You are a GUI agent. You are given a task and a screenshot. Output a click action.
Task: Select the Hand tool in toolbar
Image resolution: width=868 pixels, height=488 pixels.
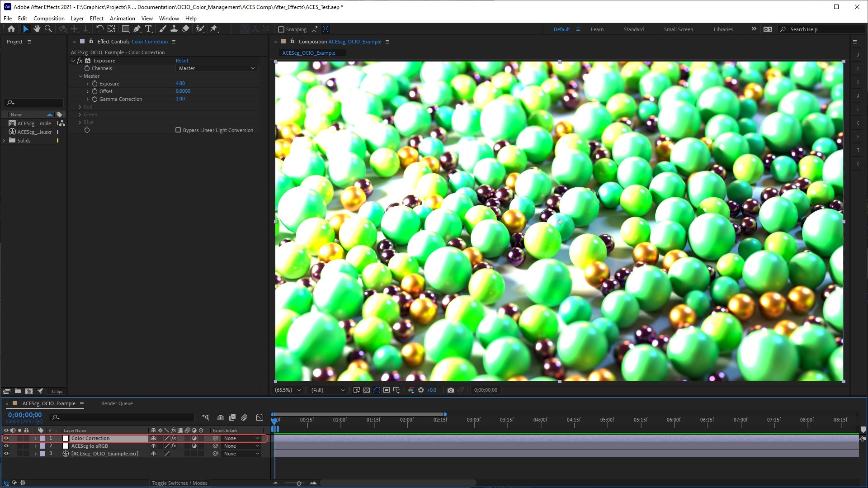tap(37, 29)
